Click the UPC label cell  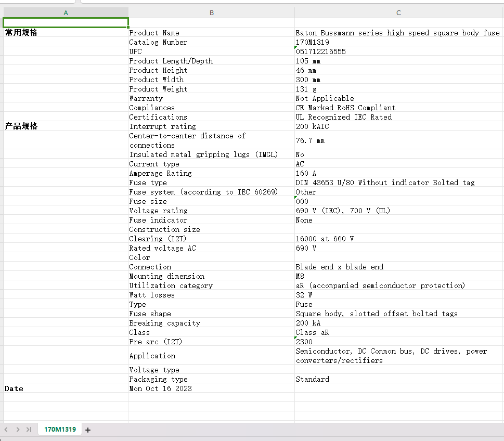tap(212, 51)
